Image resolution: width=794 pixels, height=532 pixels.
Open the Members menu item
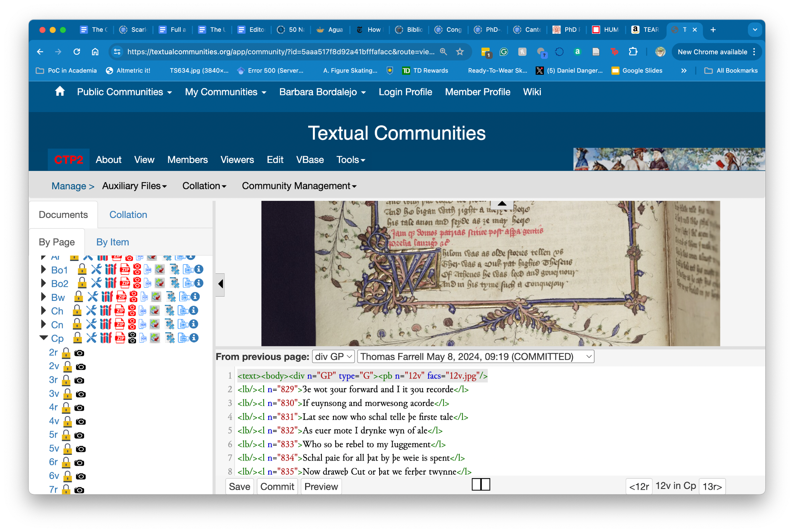tap(187, 160)
